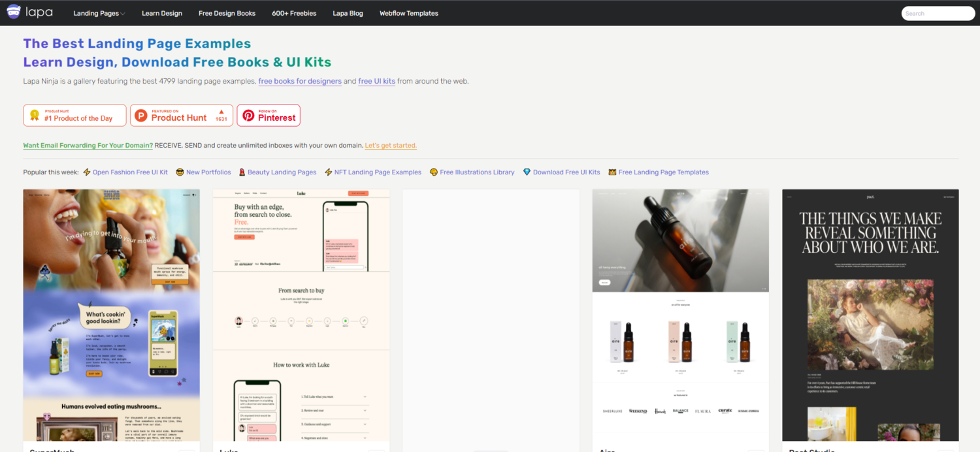Image resolution: width=980 pixels, height=452 pixels.
Task: Open the Follow on Pinterest badge
Action: [269, 115]
